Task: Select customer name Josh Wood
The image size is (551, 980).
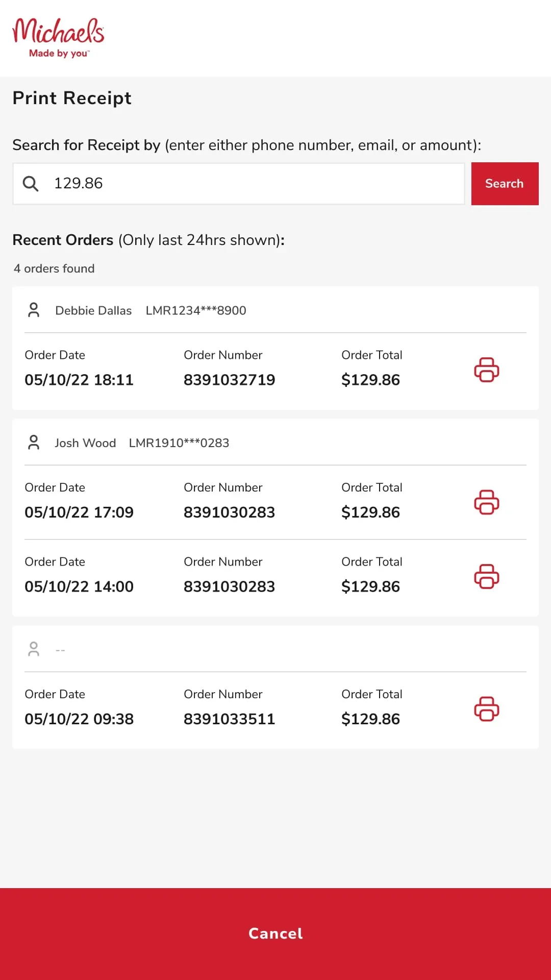Action: (x=85, y=443)
